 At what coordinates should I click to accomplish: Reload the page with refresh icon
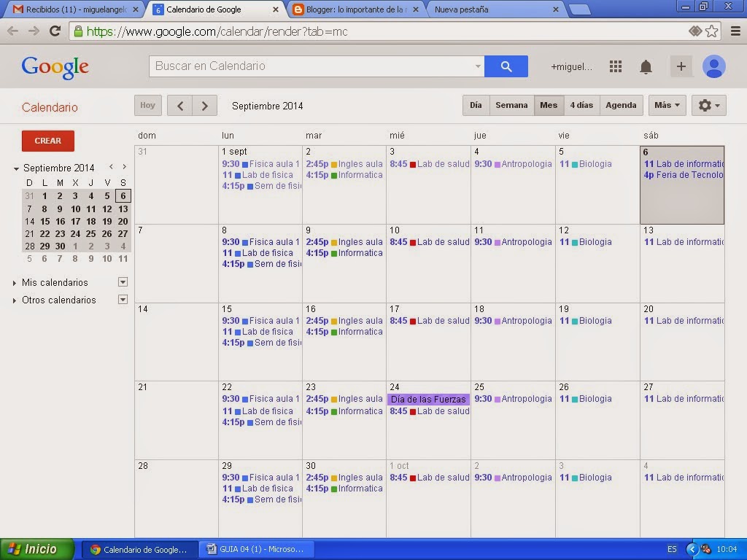coord(55,31)
